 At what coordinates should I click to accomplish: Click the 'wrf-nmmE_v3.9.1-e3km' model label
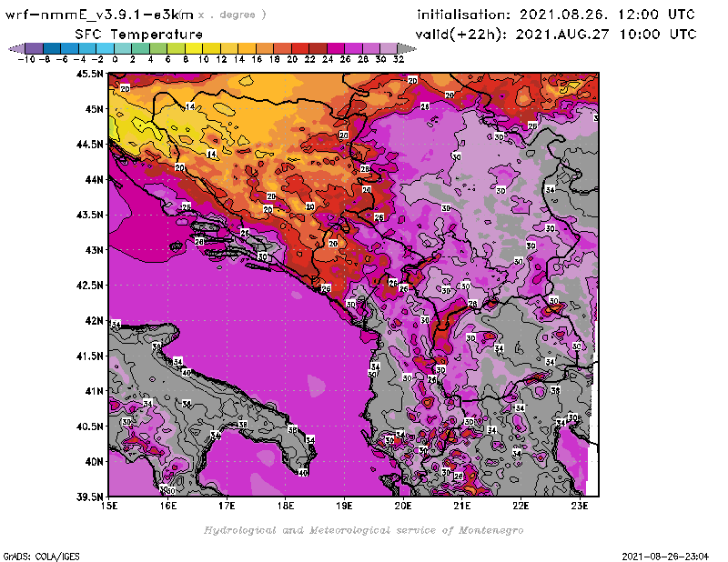[99, 15]
